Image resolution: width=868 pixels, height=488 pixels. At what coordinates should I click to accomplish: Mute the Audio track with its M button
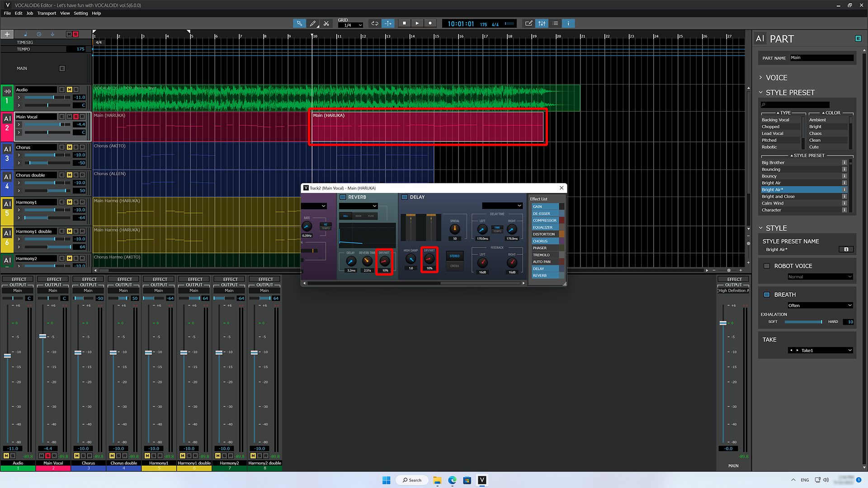pos(70,89)
